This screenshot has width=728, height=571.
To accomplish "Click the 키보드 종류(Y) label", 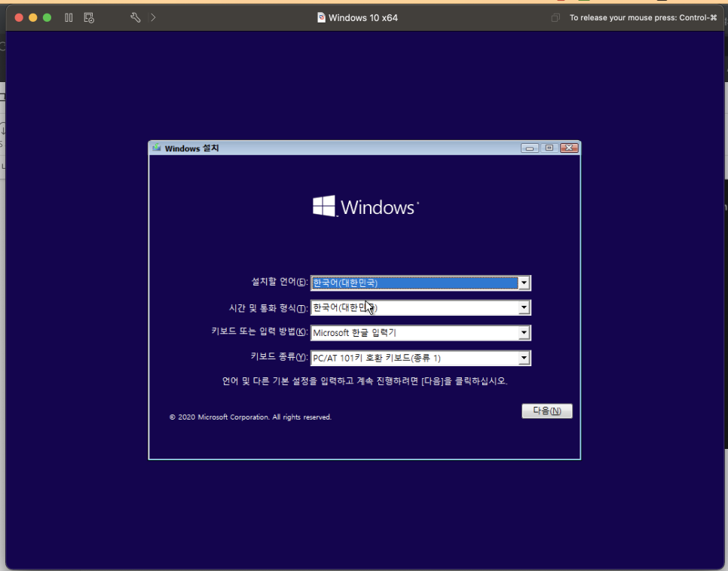I will click(279, 356).
